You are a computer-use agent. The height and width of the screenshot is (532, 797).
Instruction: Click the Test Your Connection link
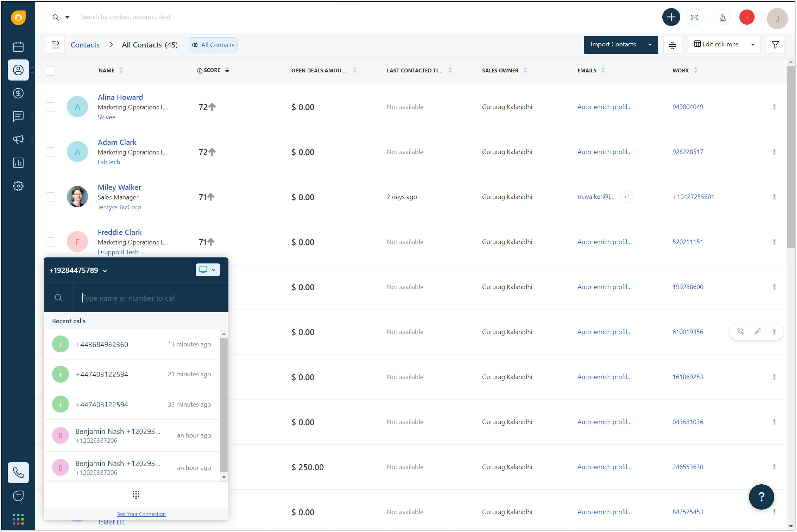click(x=141, y=514)
